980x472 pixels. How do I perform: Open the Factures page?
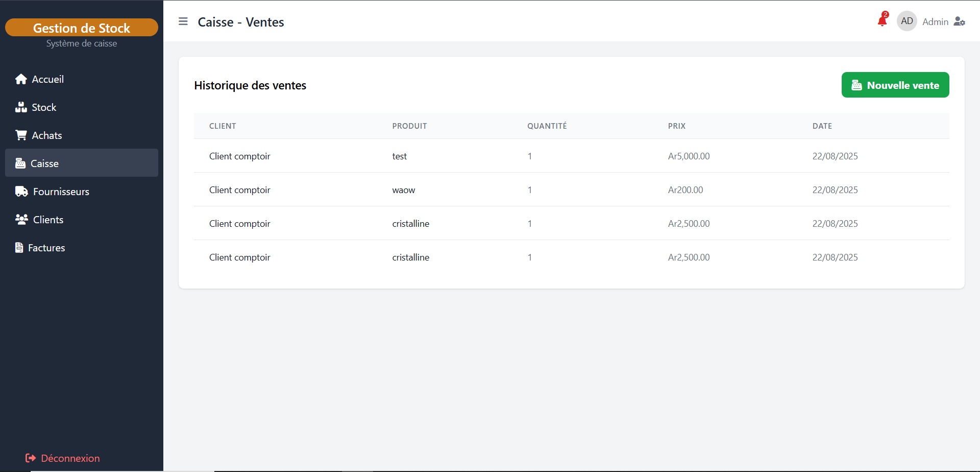(x=46, y=248)
